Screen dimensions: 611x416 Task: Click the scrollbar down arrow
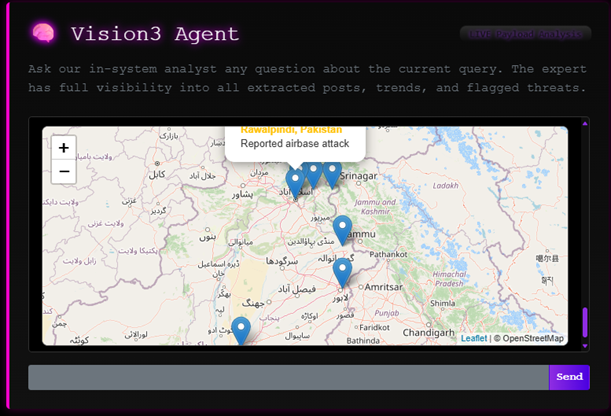(585, 346)
